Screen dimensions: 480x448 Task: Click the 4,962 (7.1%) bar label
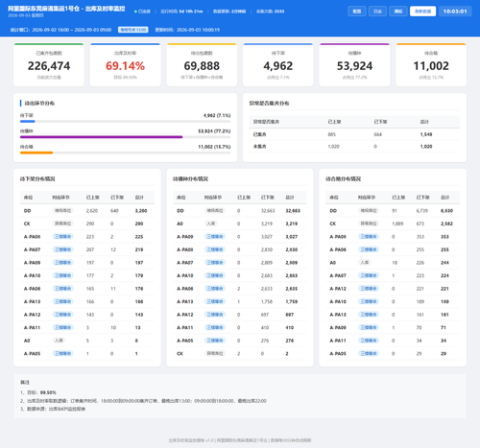point(217,115)
